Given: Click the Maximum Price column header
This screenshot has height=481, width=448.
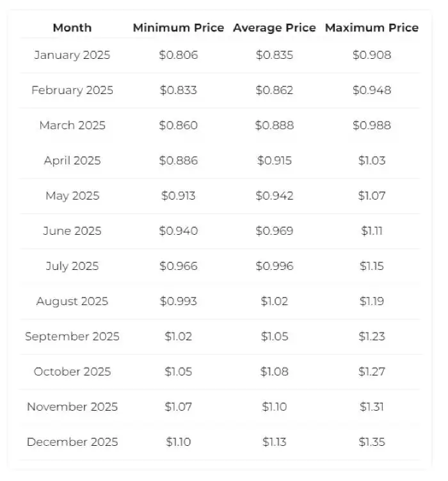Looking at the screenshot, I should click(372, 28).
